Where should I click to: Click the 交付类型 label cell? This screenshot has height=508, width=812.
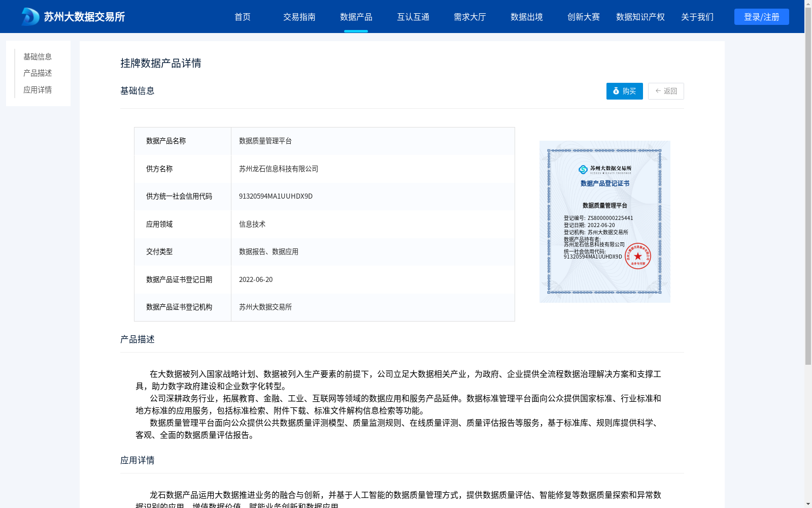[x=183, y=252]
